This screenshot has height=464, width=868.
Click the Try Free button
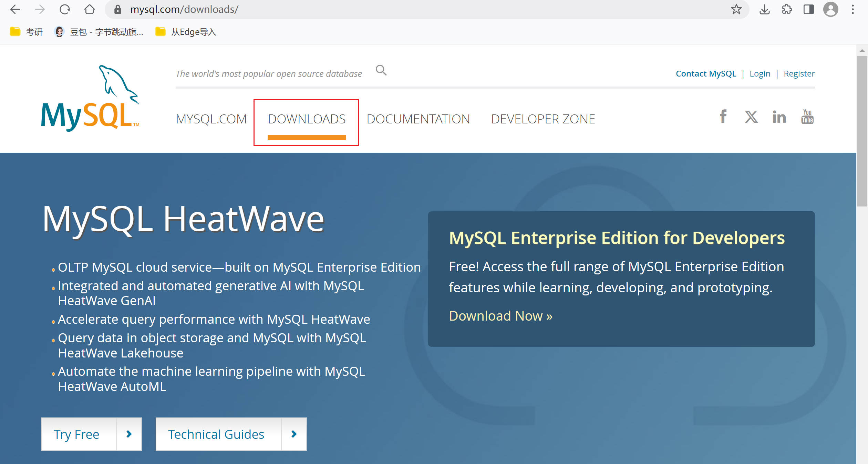pos(92,434)
